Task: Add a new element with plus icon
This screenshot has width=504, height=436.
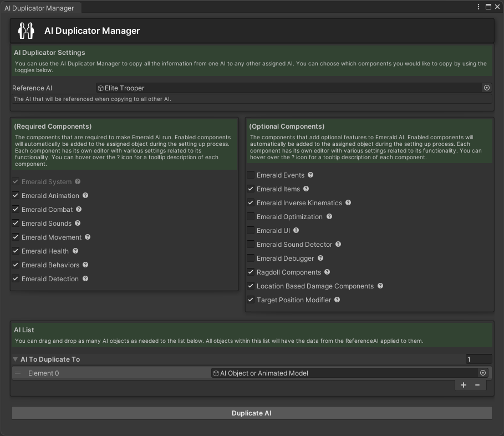Action: [x=463, y=385]
